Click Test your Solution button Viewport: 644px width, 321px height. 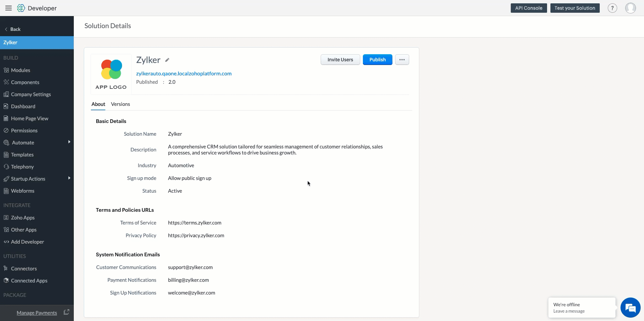coord(575,8)
